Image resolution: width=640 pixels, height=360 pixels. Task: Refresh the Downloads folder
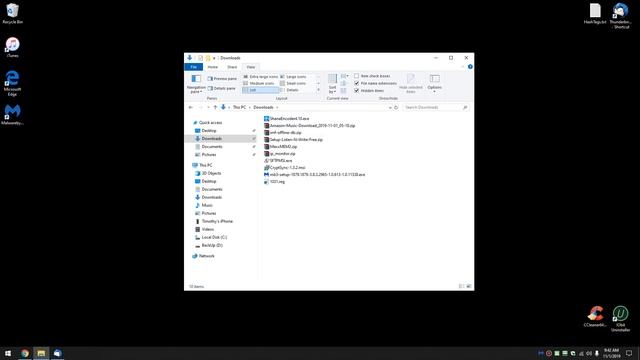coord(396,107)
